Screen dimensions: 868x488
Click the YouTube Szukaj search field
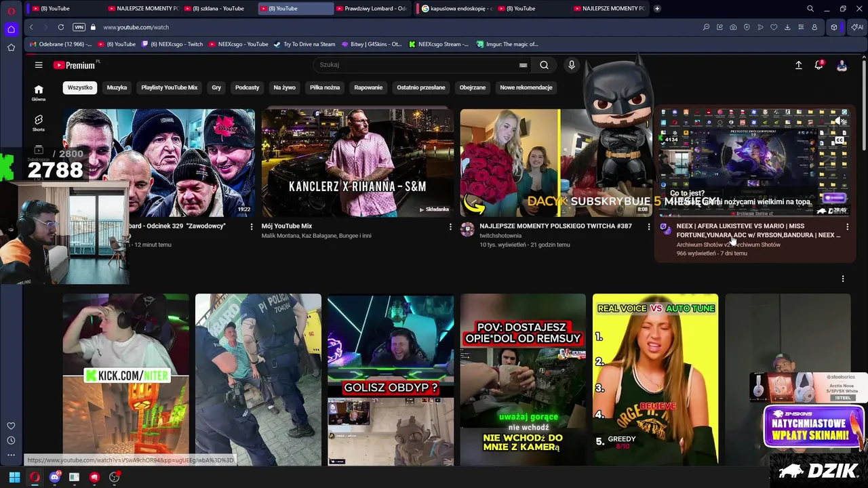(x=417, y=65)
